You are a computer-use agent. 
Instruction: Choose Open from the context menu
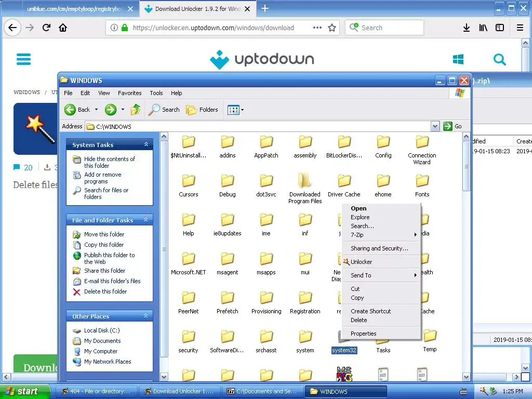click(x=382, y=208)
